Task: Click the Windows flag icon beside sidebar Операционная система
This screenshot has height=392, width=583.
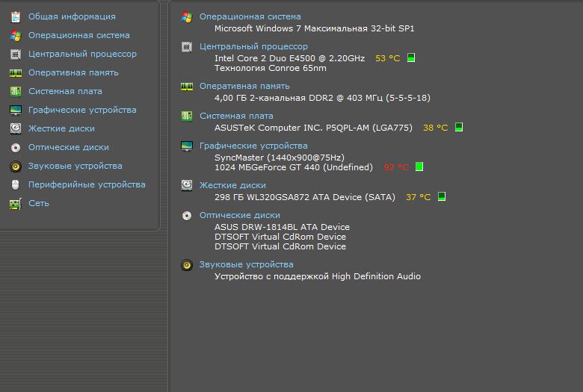Action: pyautogui.click(x=15, y=35)
